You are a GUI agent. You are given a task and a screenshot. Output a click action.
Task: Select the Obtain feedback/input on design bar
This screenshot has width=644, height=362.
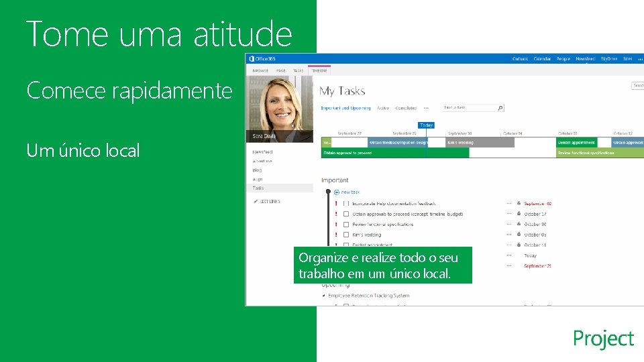398,142
